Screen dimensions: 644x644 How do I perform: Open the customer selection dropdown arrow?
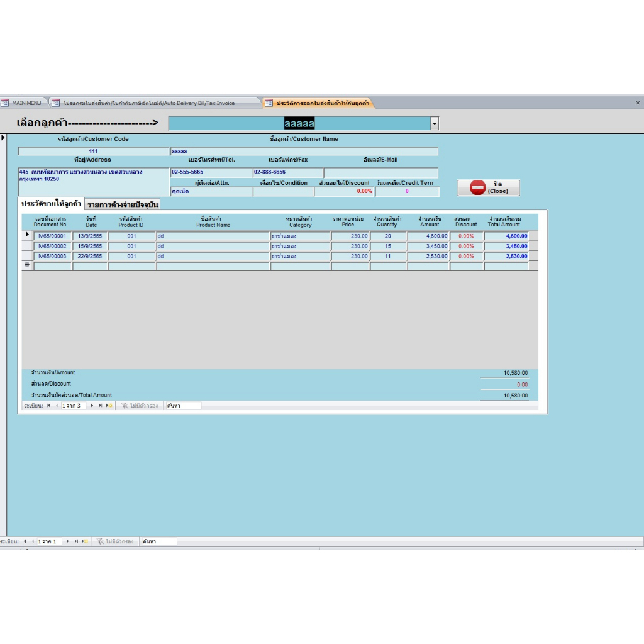click(434, 124)
